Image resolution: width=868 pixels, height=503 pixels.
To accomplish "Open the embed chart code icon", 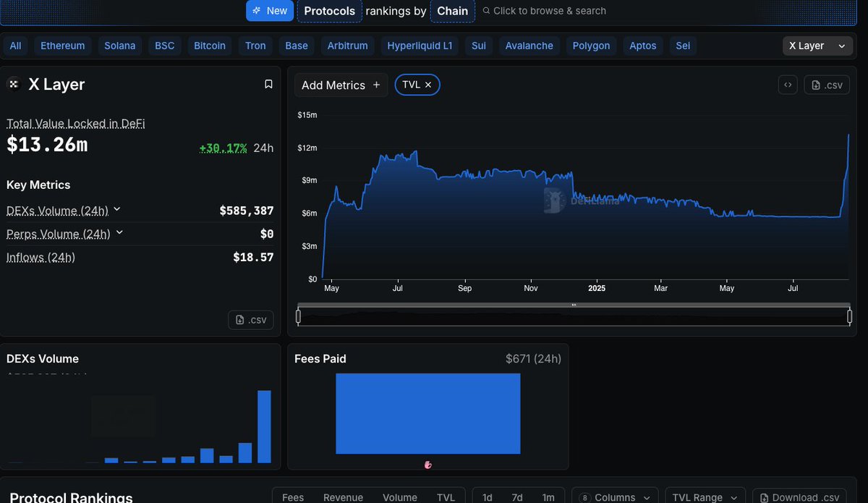I will [788, 85].
